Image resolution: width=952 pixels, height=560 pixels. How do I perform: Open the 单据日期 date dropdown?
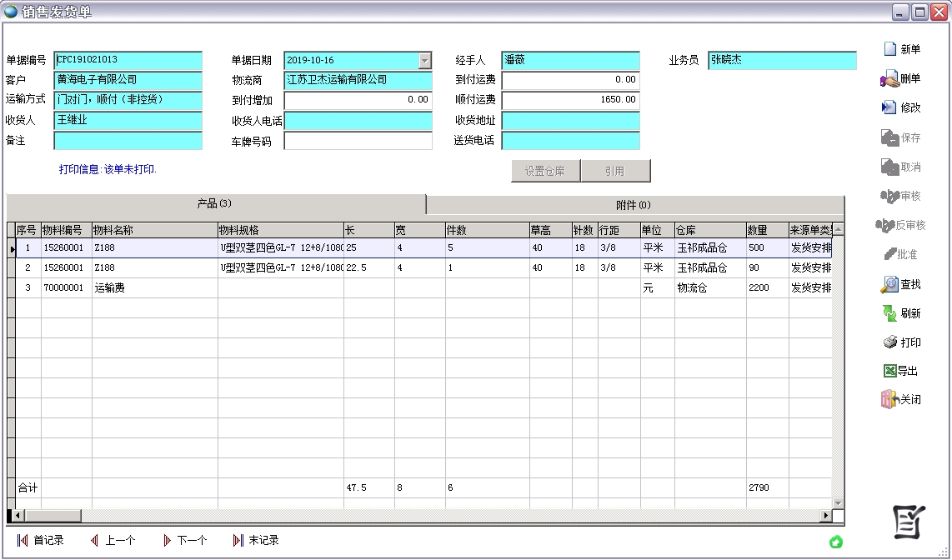pyautogui.click(x=425, y=60)
